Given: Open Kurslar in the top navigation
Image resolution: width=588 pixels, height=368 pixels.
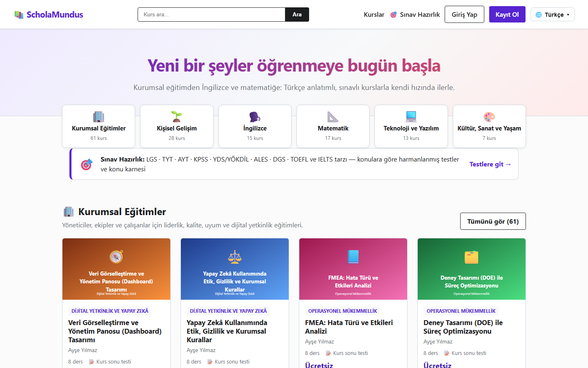Looking at the screenshot, I should [374, 14].
